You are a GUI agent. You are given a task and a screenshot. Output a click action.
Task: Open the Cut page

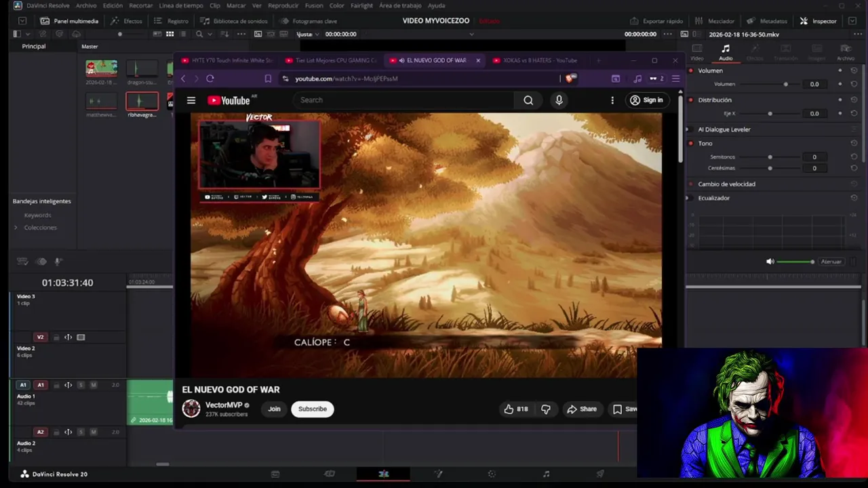[330, 474]
